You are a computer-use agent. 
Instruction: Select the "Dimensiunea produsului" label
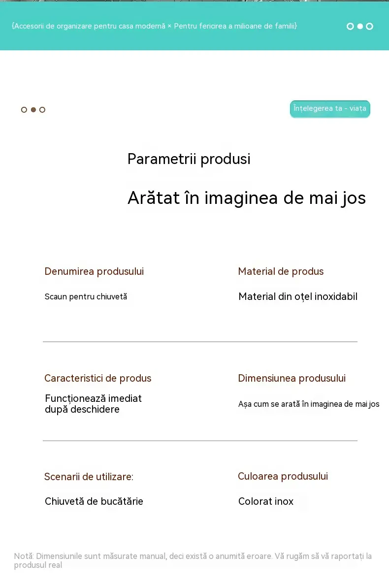[292, 378]
